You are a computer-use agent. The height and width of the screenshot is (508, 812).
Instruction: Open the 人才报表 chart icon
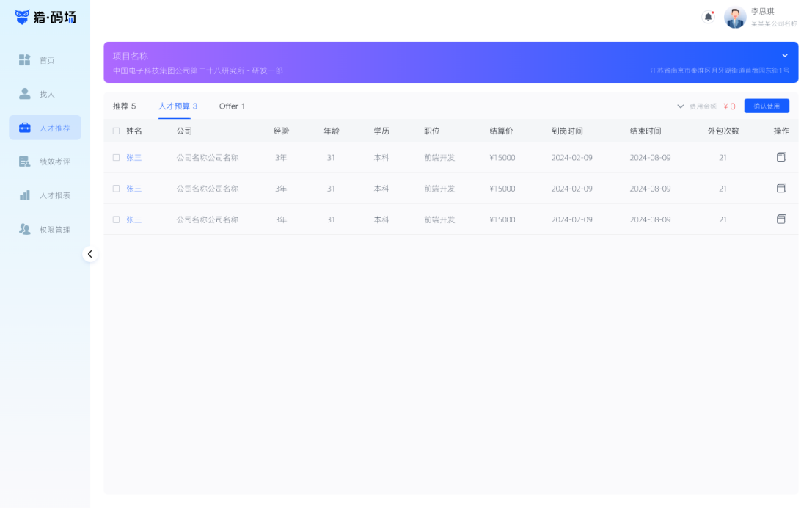tap(25, 195)
